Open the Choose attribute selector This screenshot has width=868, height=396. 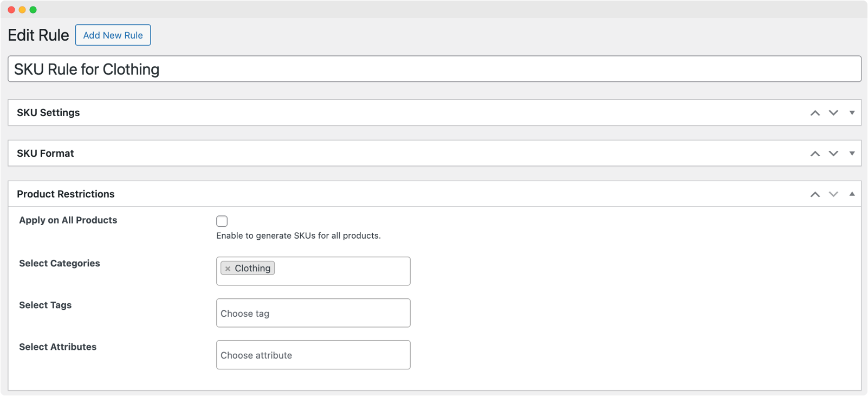pyautogui.click(x=313, y=355)
